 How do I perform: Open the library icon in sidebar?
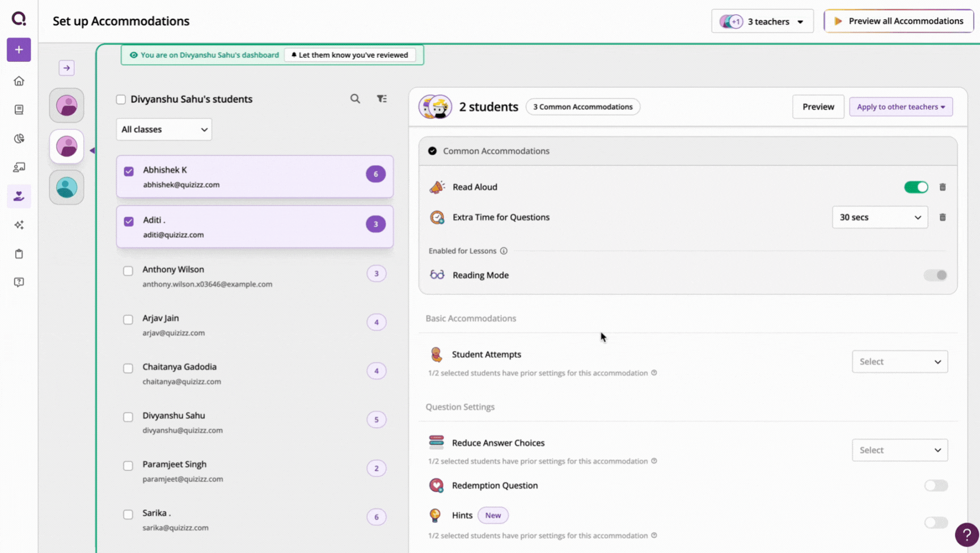click(x=19, y=109)
